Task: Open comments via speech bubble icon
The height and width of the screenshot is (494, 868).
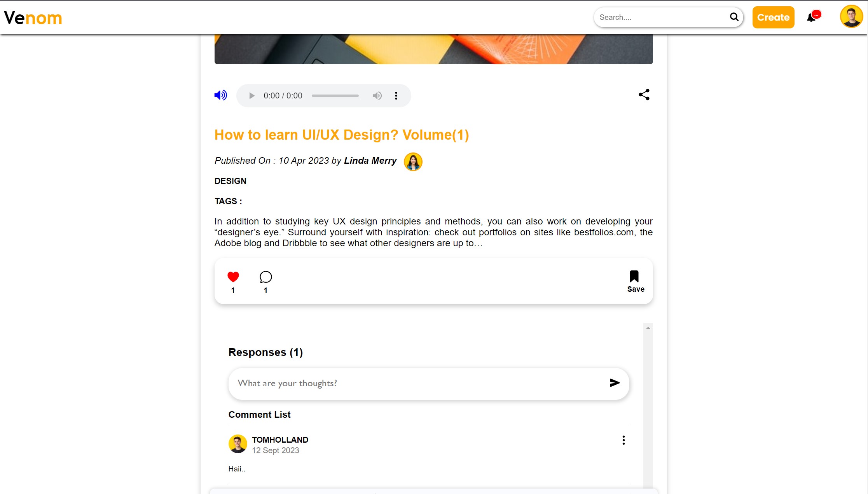Action: point(265,277)
